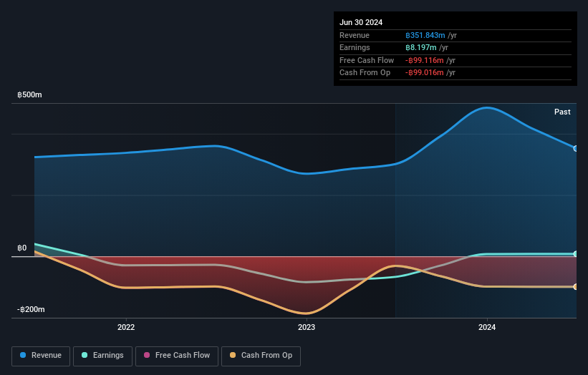This screenshot has height=375, width=588.
Task: Click the Past label in chart
Action: click(x=562, y=112)
